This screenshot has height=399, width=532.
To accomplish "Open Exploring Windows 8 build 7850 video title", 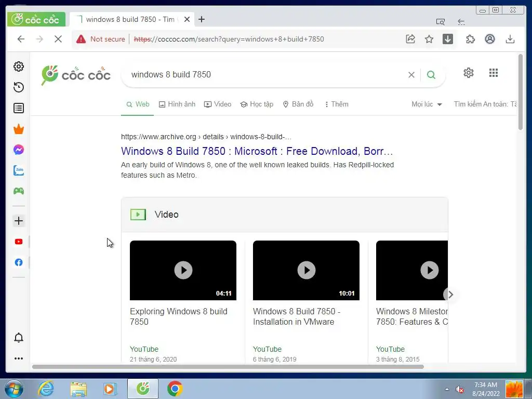I will [179, 316].
